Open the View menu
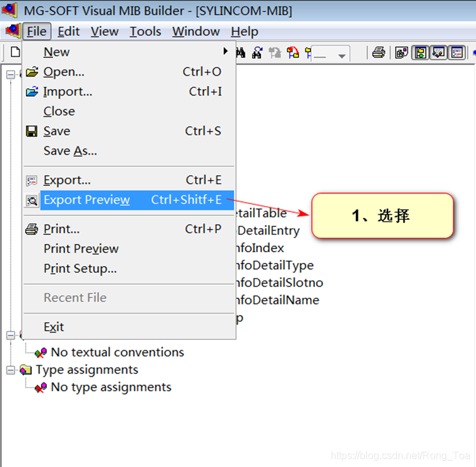The image size is (476, 467). click(x=104, y=31)
